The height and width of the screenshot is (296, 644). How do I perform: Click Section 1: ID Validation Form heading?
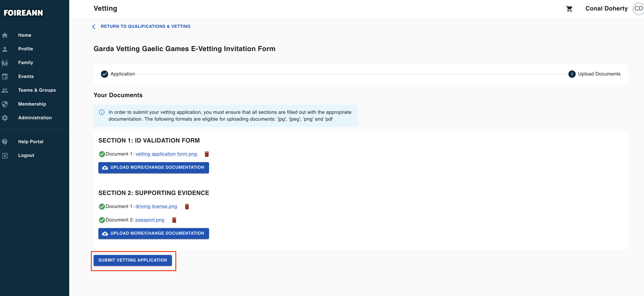149,140
